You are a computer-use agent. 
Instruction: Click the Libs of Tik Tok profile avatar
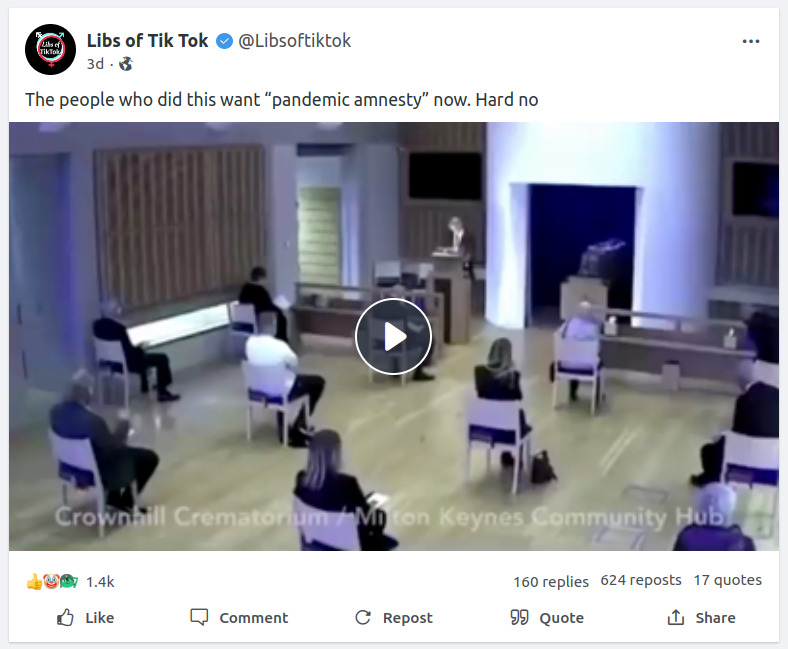point(50,50)
